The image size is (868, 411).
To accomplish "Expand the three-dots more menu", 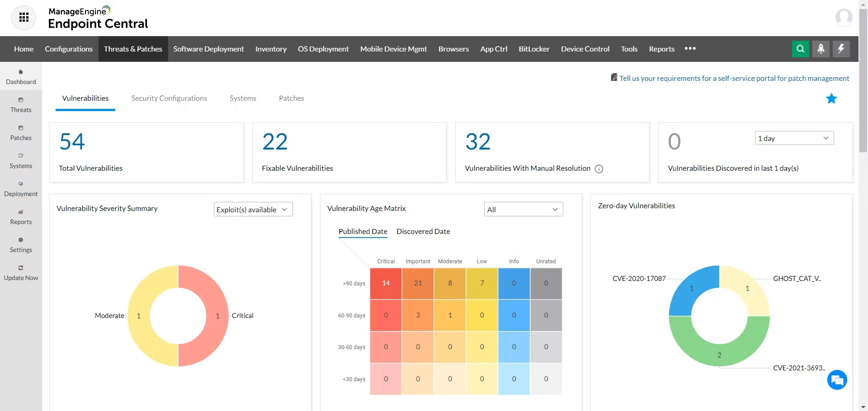I will click(x=690, y=49).
